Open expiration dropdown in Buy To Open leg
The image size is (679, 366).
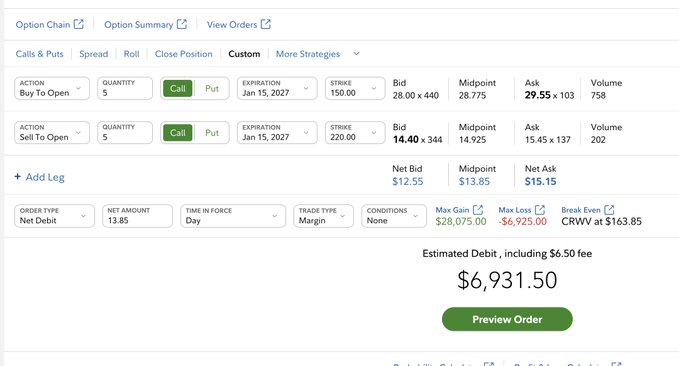(277, 88)
